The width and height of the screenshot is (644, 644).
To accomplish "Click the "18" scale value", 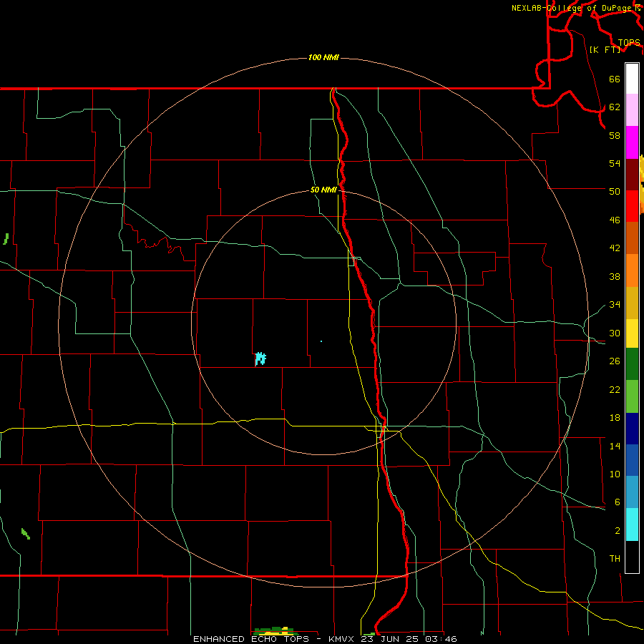I will [x=615, y=418].
